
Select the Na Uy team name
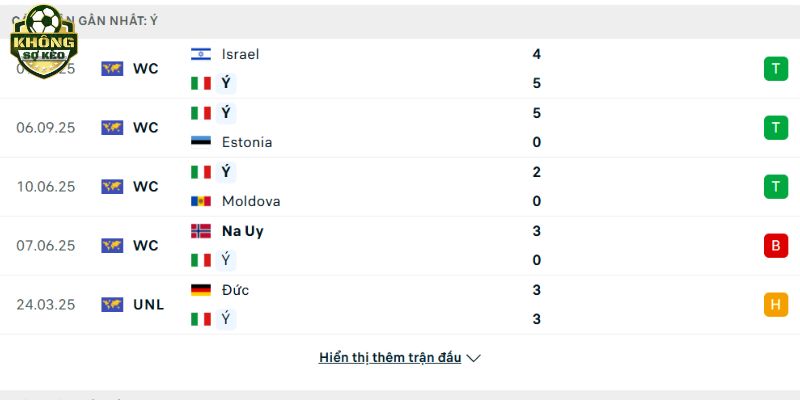tap(243, 231)
